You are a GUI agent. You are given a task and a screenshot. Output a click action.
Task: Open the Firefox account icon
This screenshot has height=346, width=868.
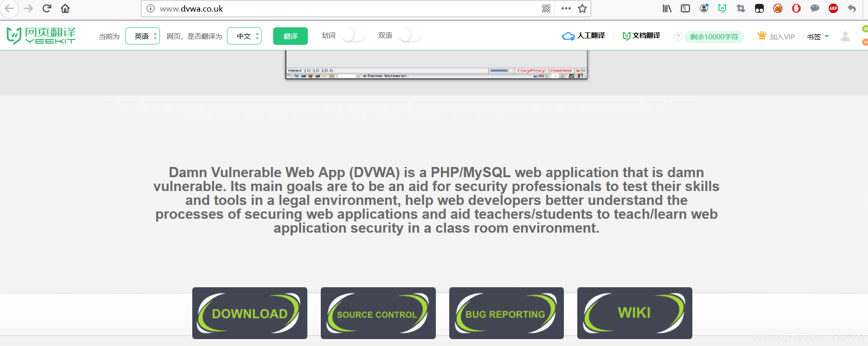704,8
